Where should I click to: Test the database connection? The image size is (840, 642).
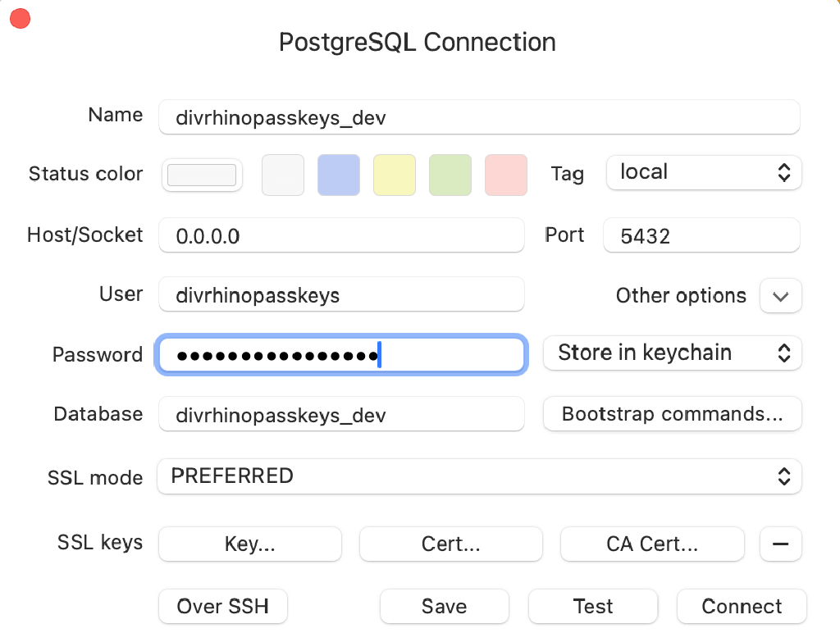click(593, 606)
